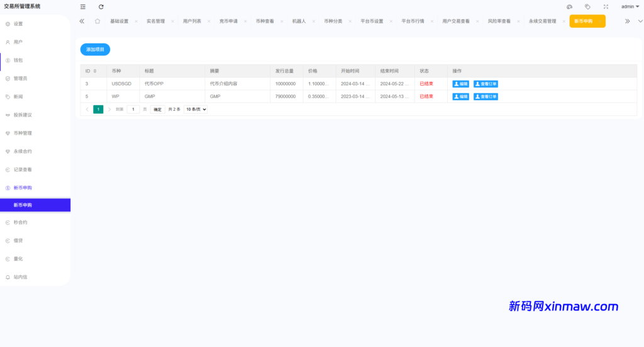Viewport: 644px width, 347px height.
Task: Sort the table by ID column
Action: (95, 71)
